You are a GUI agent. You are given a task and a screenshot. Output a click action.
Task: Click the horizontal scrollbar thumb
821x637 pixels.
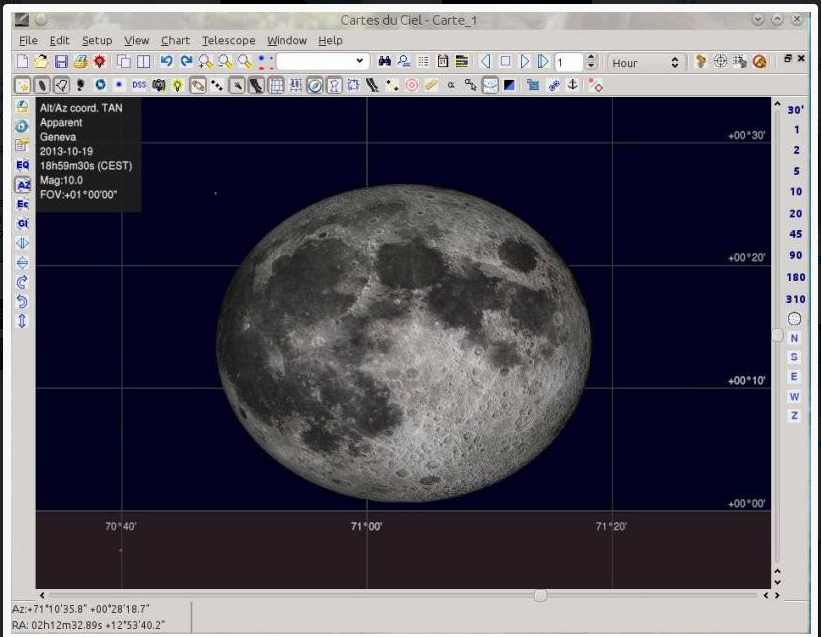tap(540, 595)
